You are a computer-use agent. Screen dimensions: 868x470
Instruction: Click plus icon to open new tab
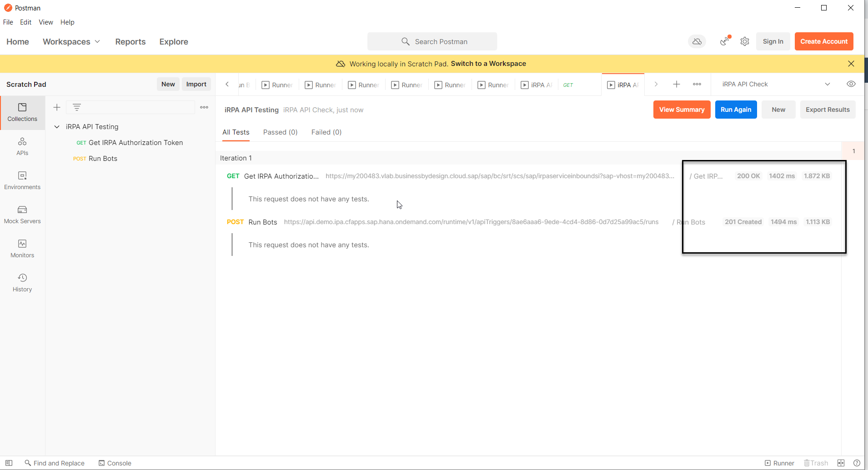(x=677, y=84)
